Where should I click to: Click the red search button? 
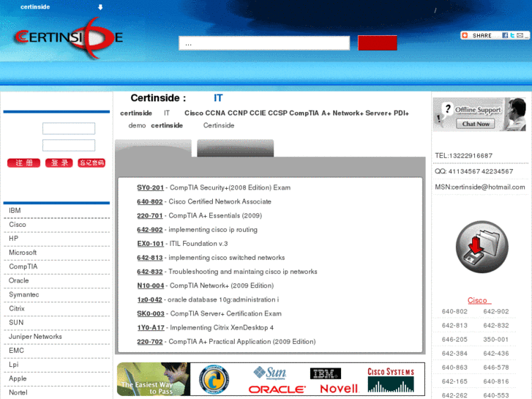coord(378,43)
